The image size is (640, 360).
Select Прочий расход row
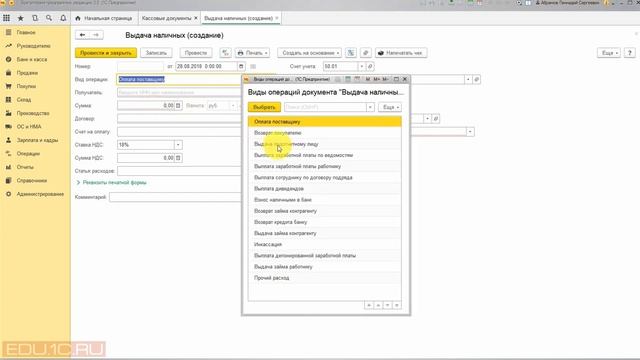point(324,278)
